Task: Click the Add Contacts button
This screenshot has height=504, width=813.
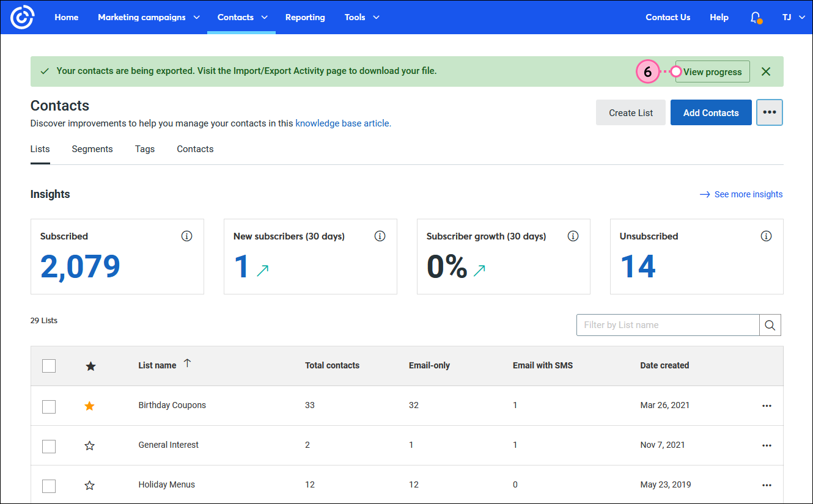Action: pyautogui.click(x=711, y=112)
